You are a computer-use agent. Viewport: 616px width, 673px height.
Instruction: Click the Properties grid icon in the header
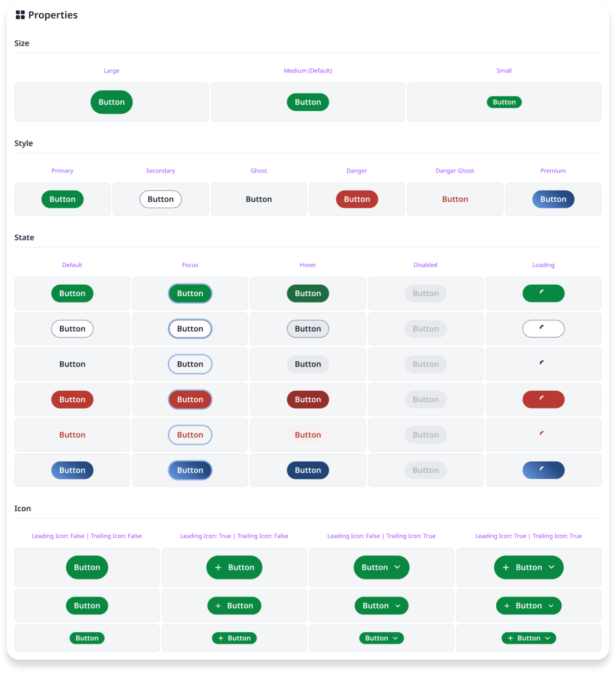20,15
